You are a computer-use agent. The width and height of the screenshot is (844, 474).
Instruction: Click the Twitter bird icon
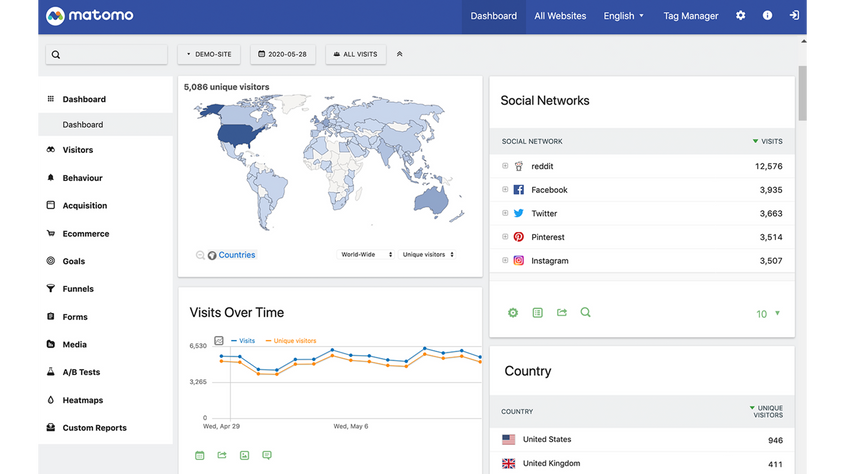pos(518,214)
